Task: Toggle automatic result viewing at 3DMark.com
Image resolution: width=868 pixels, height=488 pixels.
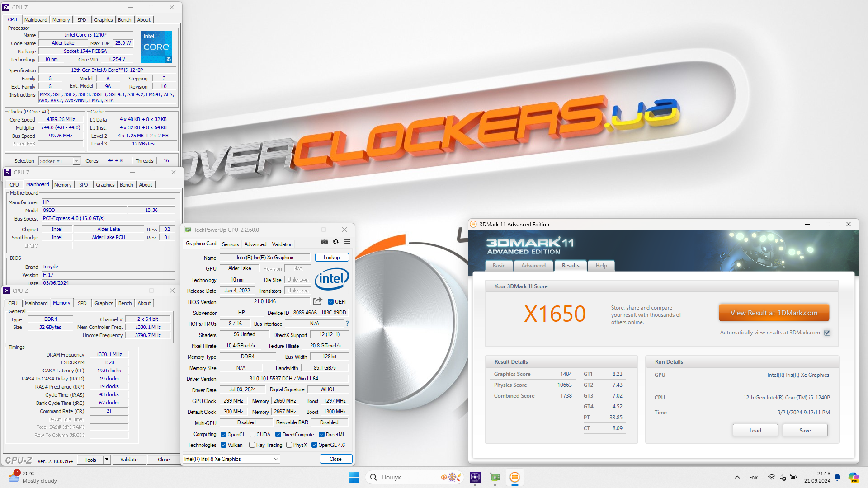Action: (x=827, y=333)
